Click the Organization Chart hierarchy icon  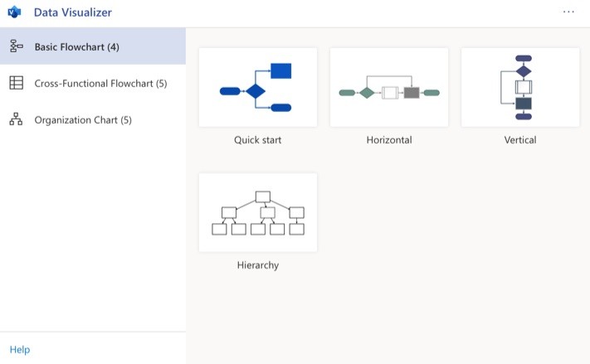[16, 119]
